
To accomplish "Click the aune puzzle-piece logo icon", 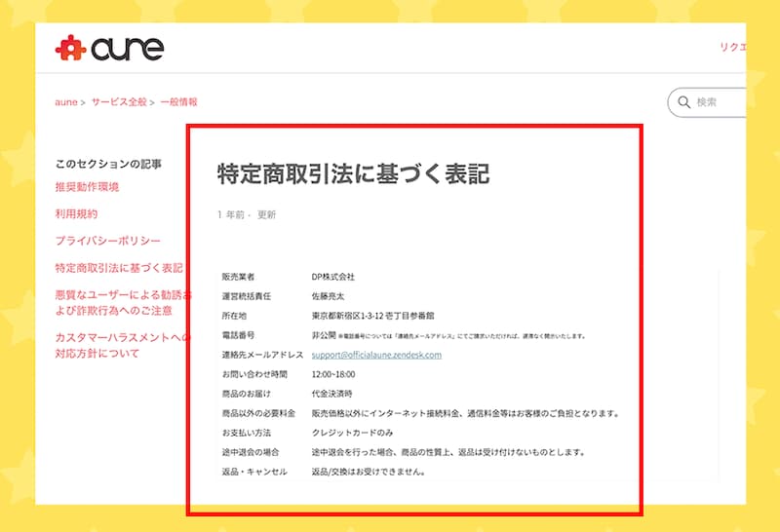I will coord(70,48).
